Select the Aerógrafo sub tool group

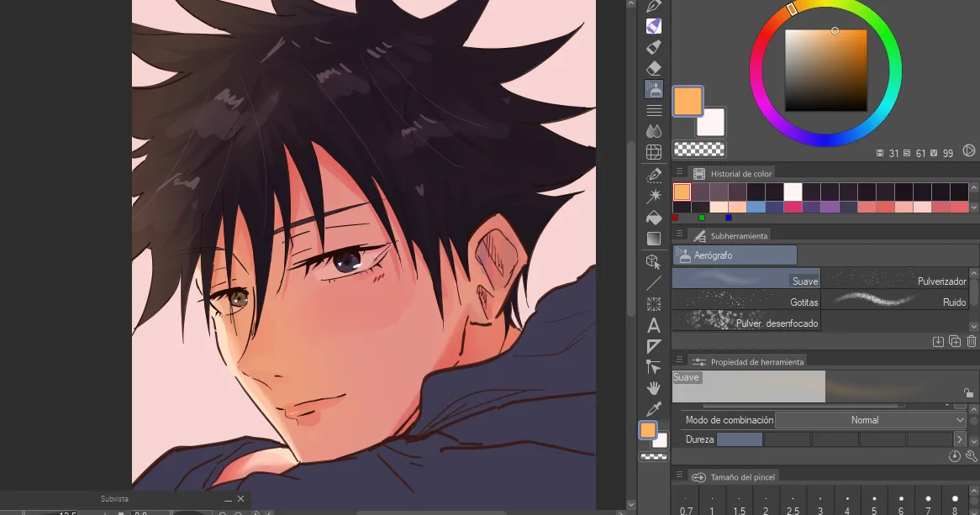(x=735, y=255)
